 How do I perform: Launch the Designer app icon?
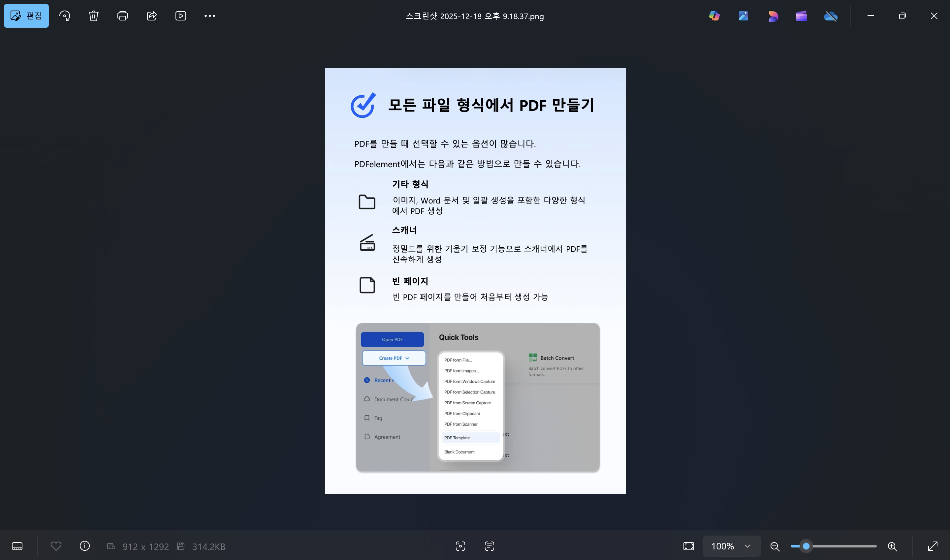(773, 16)
